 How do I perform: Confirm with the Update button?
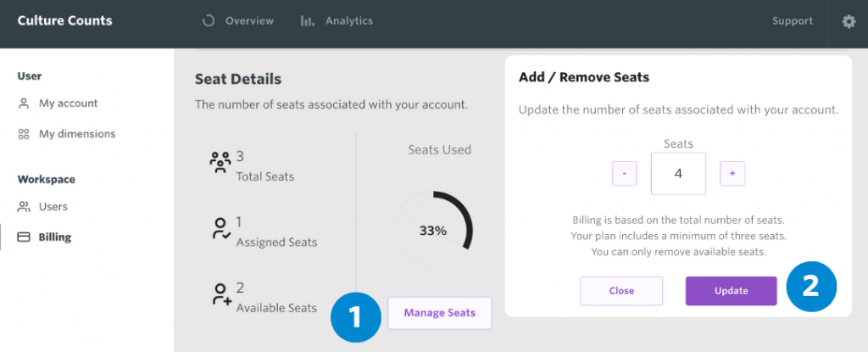click(x=731, y=291)
